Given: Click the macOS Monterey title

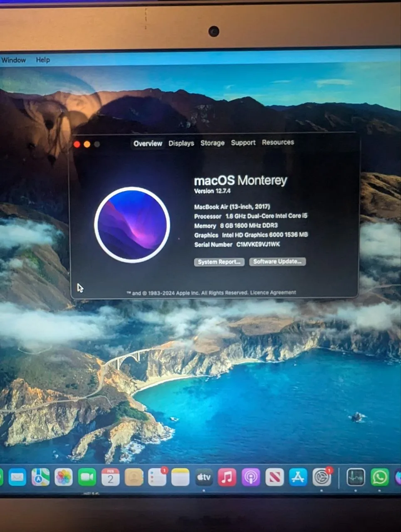Looking at the screenshot, I should pos(240,180).
